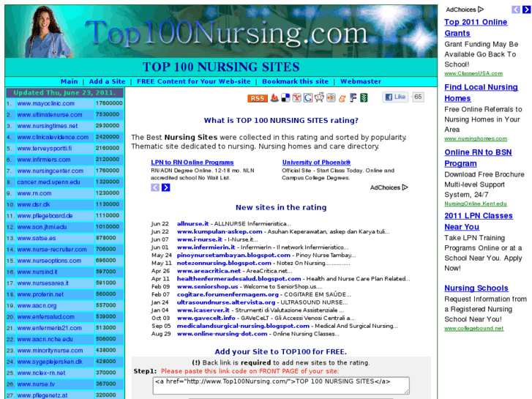Viewport: 532px width, 399px height.
Task: Open www.nursingcenter.com link
Action: 50,171
